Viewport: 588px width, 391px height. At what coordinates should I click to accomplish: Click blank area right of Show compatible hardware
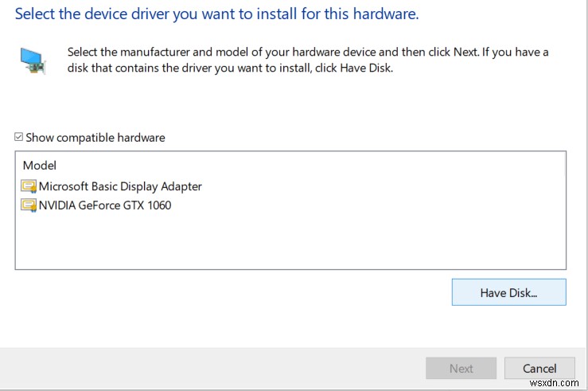click(358, 138)
